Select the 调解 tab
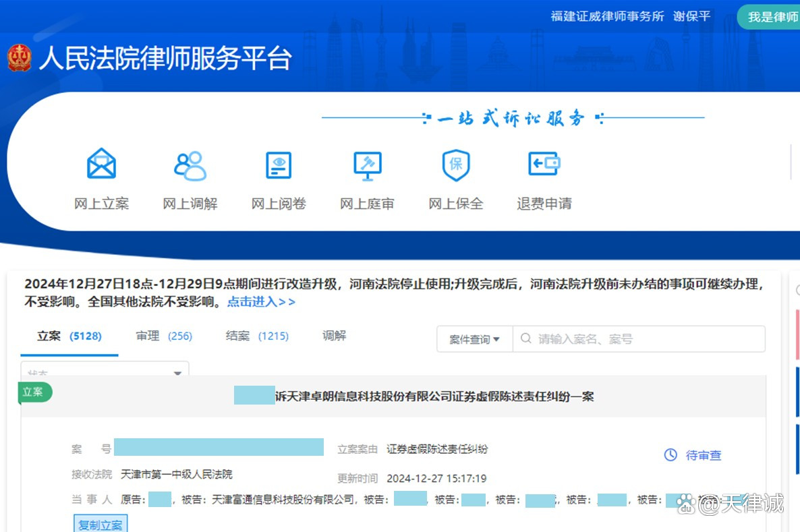 coord(334,336)
